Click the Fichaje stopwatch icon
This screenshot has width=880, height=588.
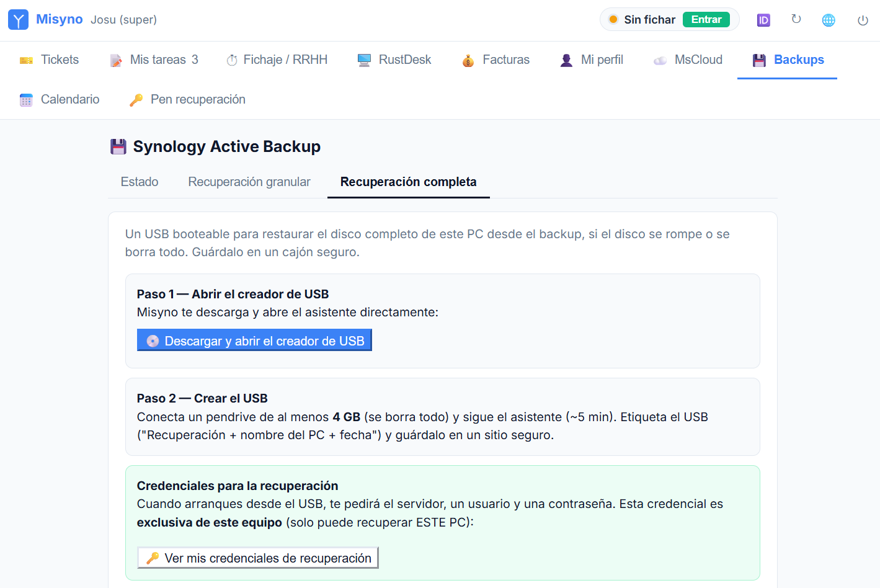click(x=232, y=60)
